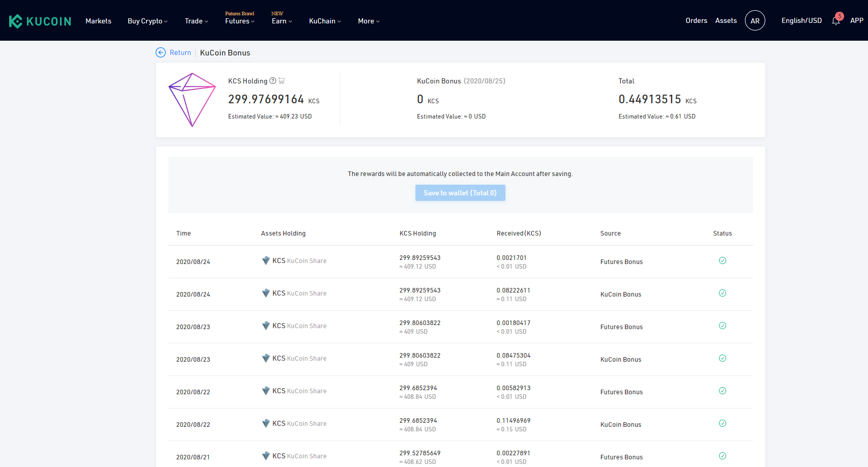Open the Assets menu
868x467 pixels.
pyautogui.click(x=726, y=20)
